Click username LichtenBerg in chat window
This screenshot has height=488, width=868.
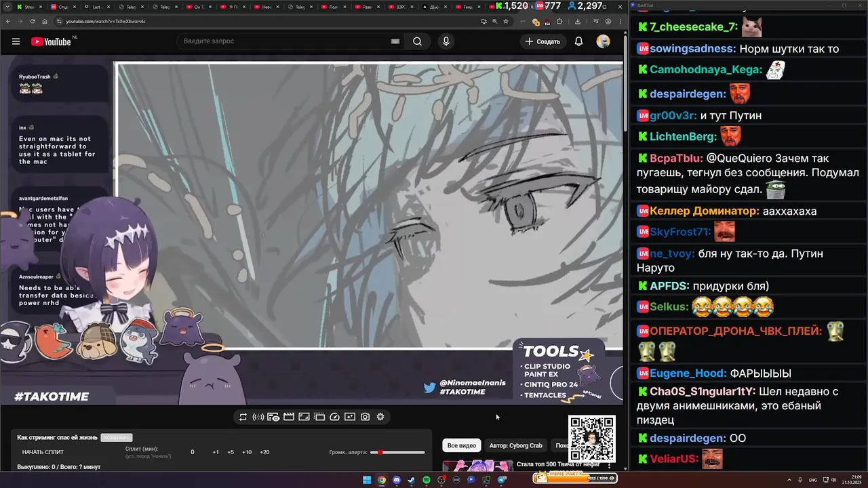[x=683, y=137]
